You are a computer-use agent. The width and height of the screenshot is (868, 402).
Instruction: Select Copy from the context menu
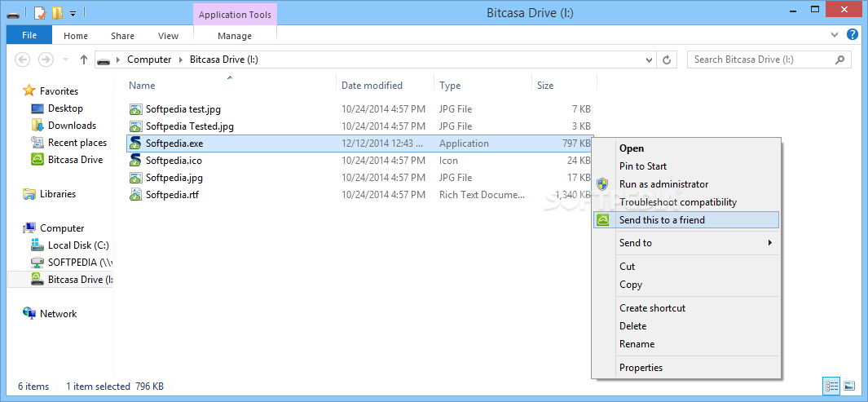631,285
